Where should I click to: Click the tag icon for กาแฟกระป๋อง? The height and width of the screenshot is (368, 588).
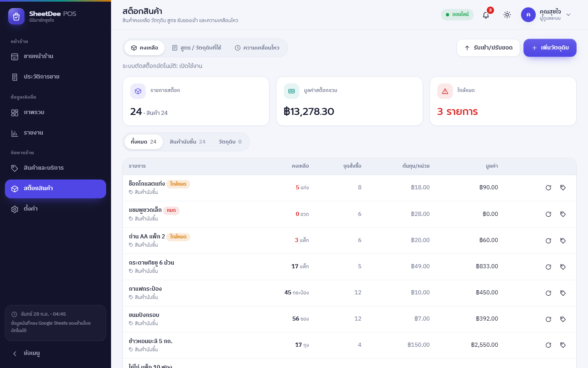click(563, 293)
